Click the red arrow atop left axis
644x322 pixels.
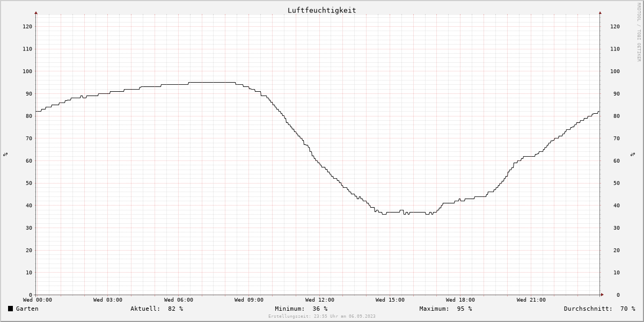coord(36,12)
